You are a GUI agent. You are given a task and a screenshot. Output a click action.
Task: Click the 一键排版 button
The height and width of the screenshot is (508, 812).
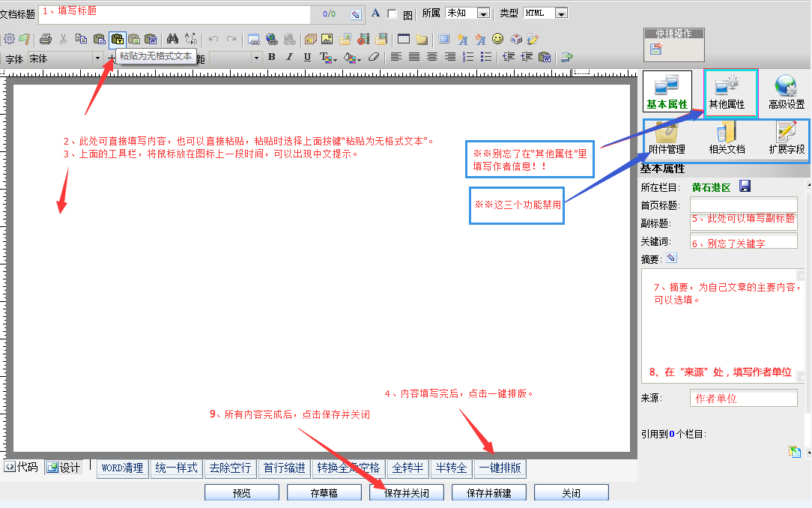point(500,468)
